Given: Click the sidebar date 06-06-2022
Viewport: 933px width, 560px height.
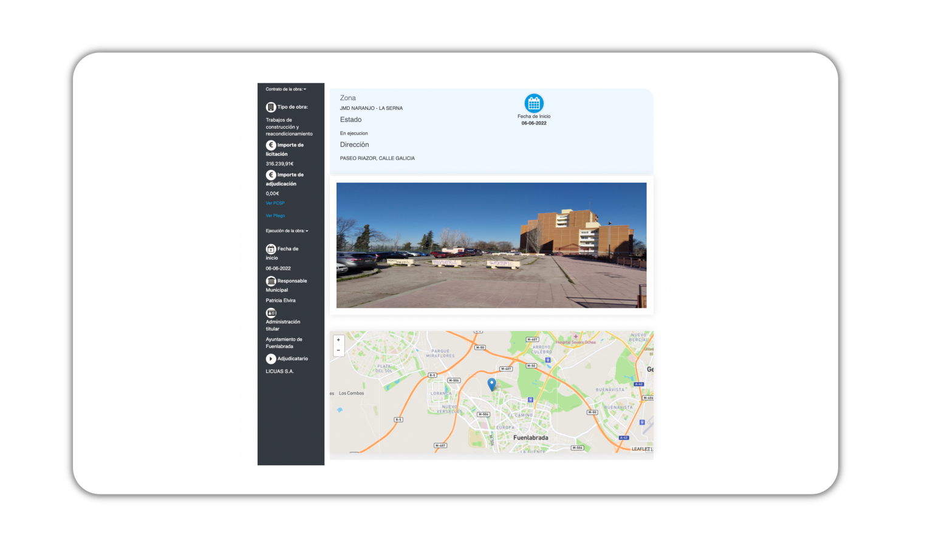Looking at the screenshot, I should point(278,268).
